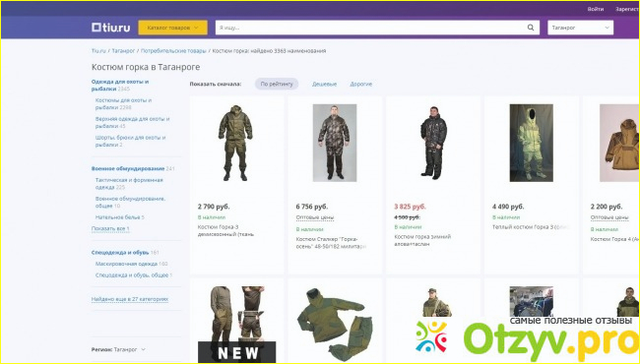Focus the 'Я ищу...' search field

click(370, 28)
